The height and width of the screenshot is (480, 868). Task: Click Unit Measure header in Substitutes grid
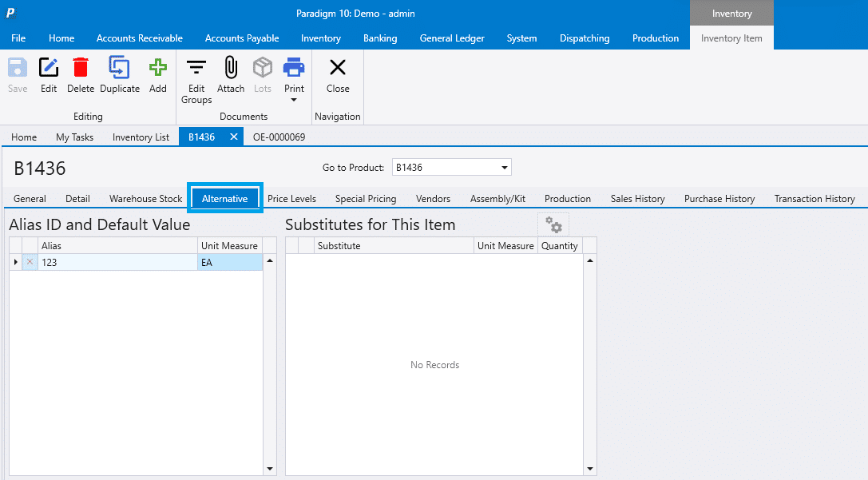tap(505, 246)
